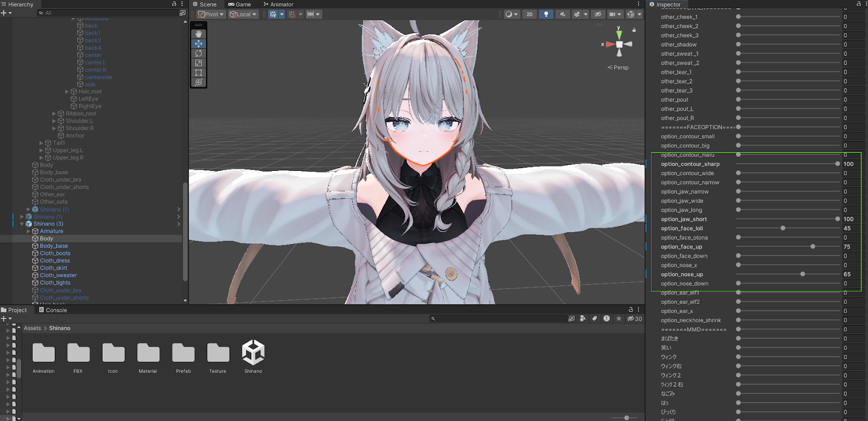Toggle grid visibility in Scene toolbar
This screenshot has width=868, height=421.
273,14
